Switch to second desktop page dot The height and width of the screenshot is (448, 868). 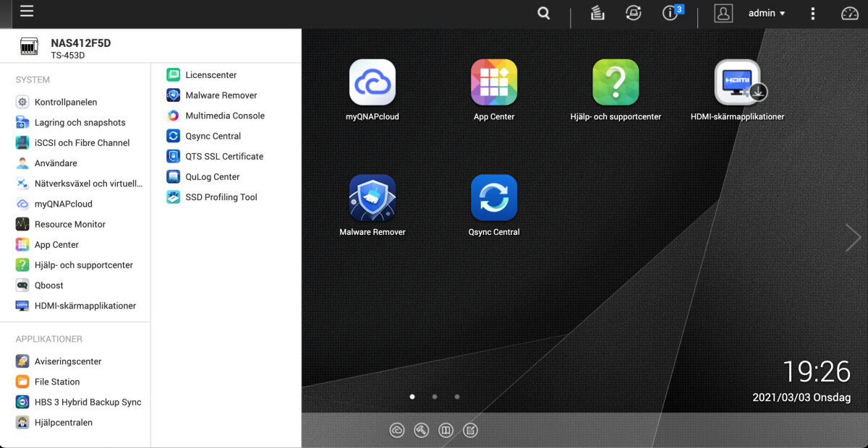[x=435, y=396]
